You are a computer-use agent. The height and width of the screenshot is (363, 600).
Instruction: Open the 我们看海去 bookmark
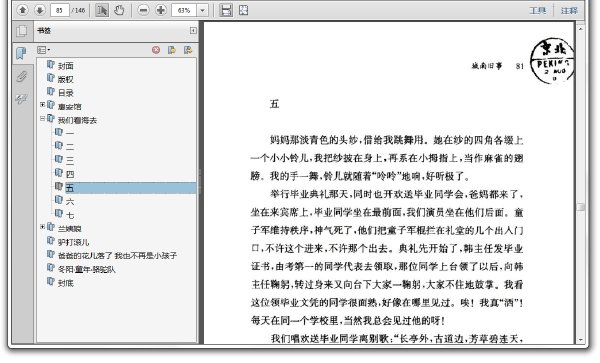[77, 120]
